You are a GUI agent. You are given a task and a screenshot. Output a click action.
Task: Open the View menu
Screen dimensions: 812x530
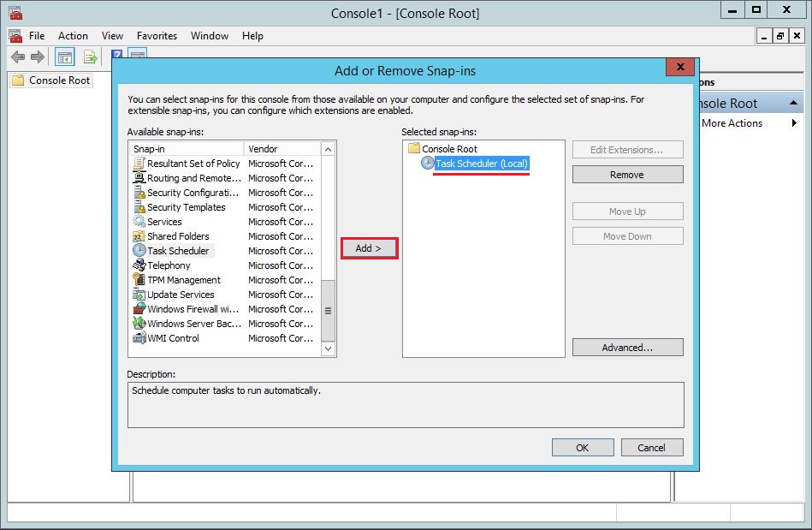click(x=112, y=36)
